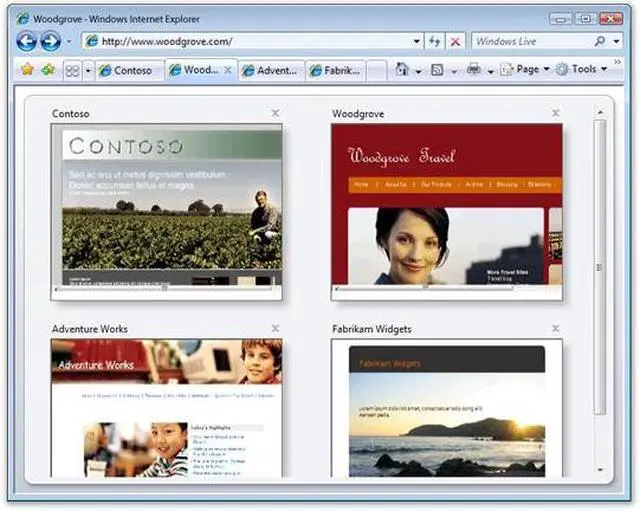640x511 pixels.
Task: Click the Home icon in toolbar
Action: pyautogui.click(x=402, y=70)
